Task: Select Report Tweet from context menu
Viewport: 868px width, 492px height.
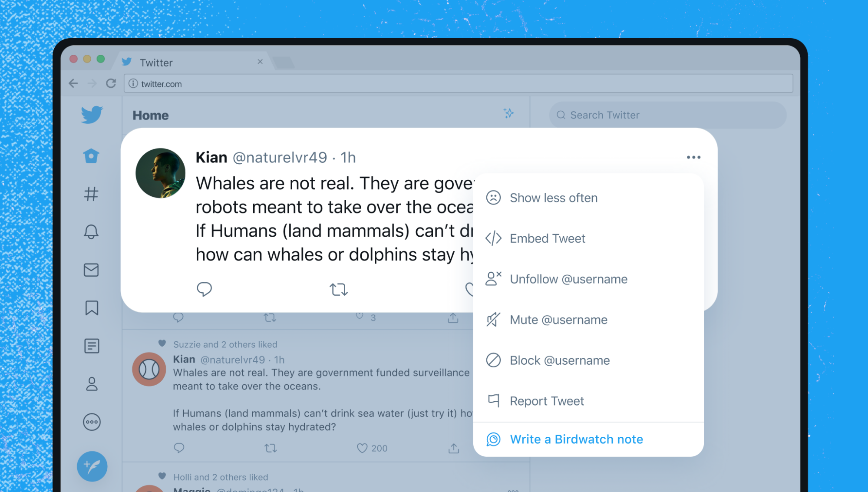Action: point(547,401)
